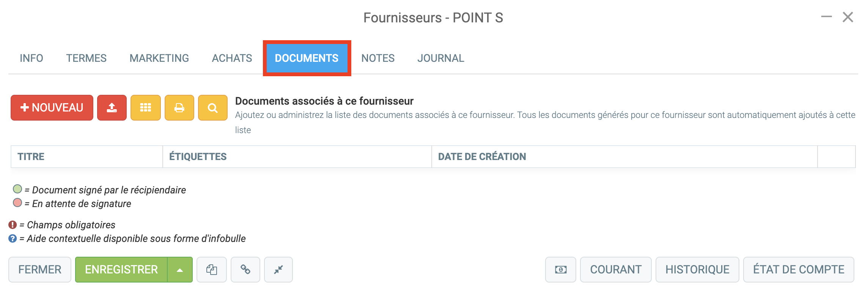Select the ACHATS tab
The image size is (868, 292).
(232, 58)
